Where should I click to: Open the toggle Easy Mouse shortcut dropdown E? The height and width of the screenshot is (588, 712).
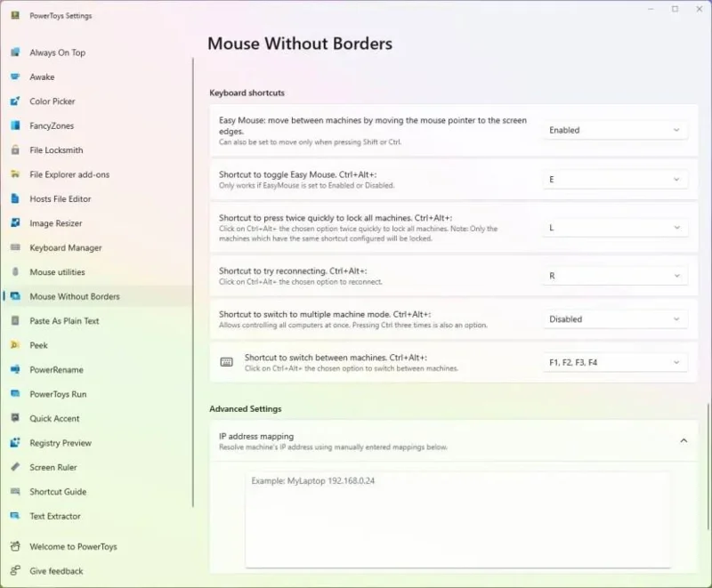(x=615, y=179)
